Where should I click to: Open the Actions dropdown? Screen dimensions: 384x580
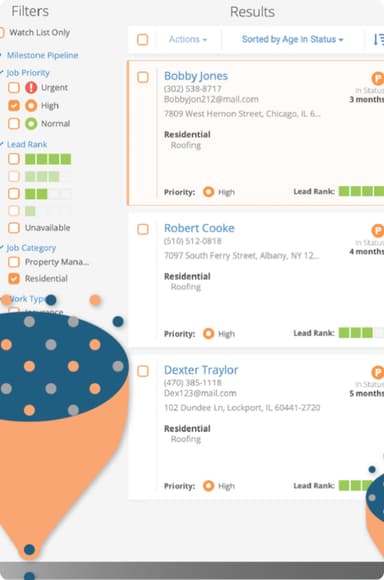tap(188, 39)
